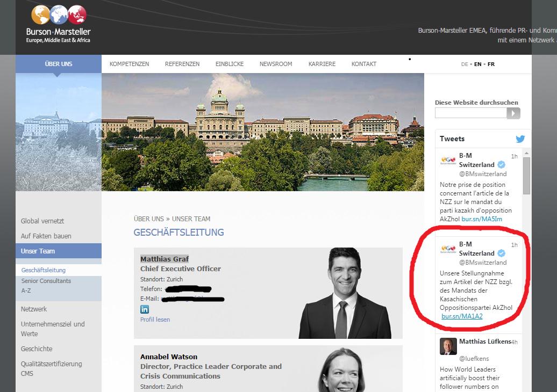Click the tweets scrollbar up arrow

[526, 153]
